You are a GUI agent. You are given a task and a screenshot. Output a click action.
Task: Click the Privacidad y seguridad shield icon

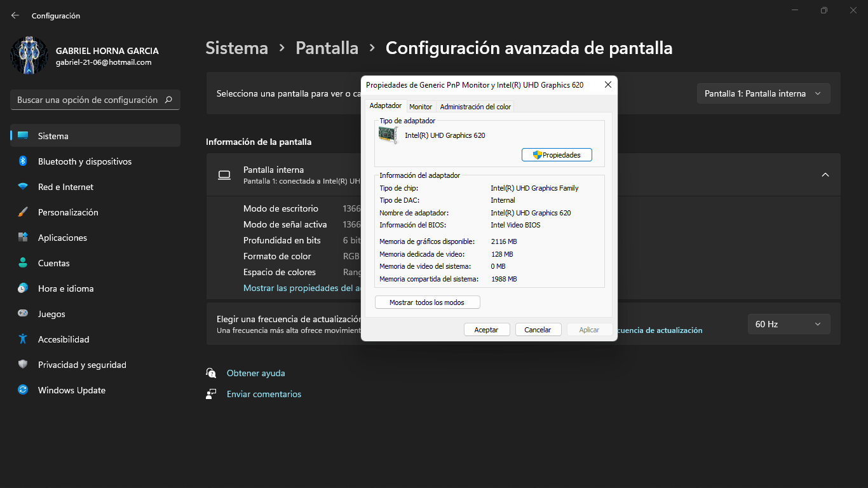coord(23,365)
